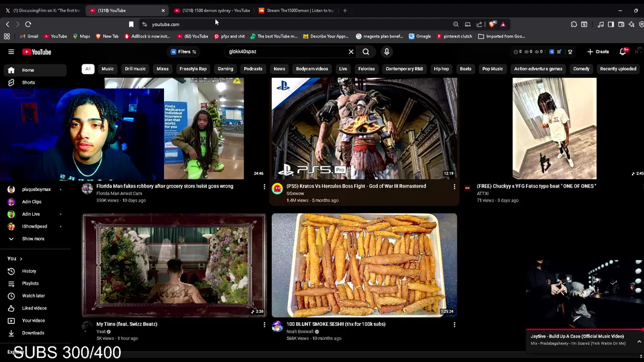Screen dimensions: 644x362
Task: Open the Noah Boswell channel link
Action: [x=300, y=332]
